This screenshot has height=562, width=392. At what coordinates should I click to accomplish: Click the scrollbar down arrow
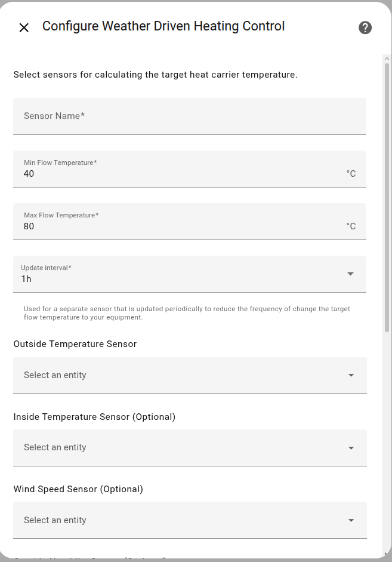click(x=387, y=554)
